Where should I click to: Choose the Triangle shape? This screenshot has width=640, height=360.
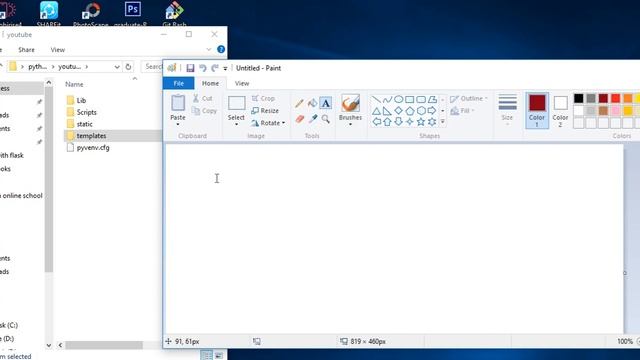tap(376, 111)
